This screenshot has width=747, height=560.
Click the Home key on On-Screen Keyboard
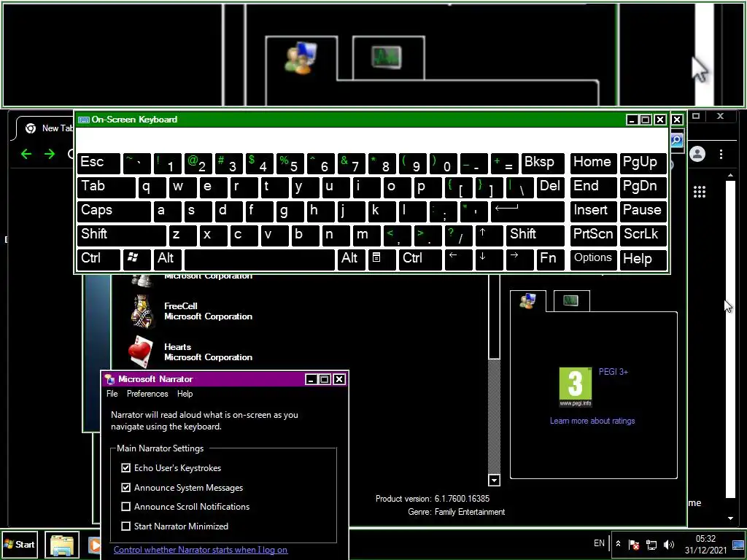coord(593,163)
